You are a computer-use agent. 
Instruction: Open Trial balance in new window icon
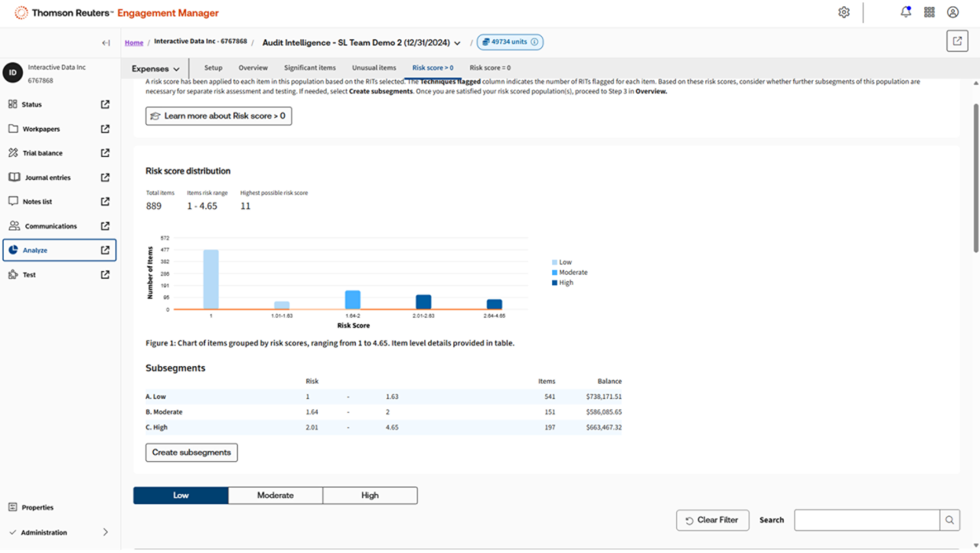[x=105, y=153]
